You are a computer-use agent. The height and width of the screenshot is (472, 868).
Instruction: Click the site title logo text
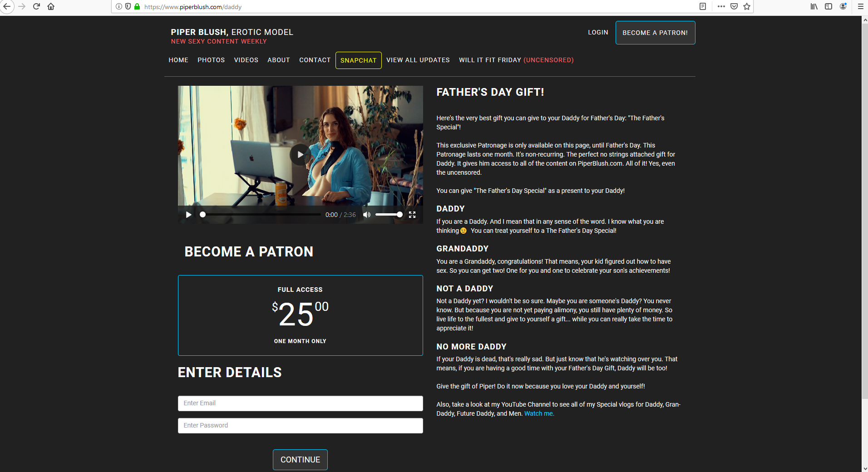pos(232,32)
